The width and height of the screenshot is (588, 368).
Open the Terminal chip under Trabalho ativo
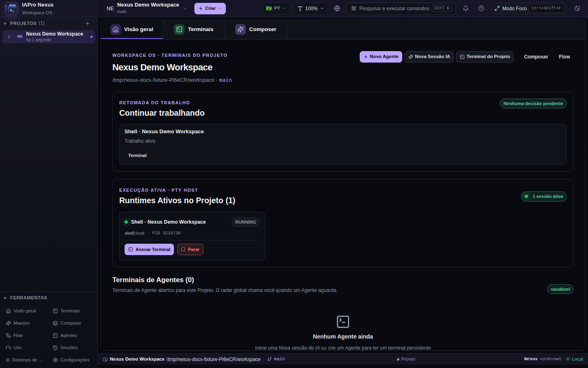pos(137,155)
